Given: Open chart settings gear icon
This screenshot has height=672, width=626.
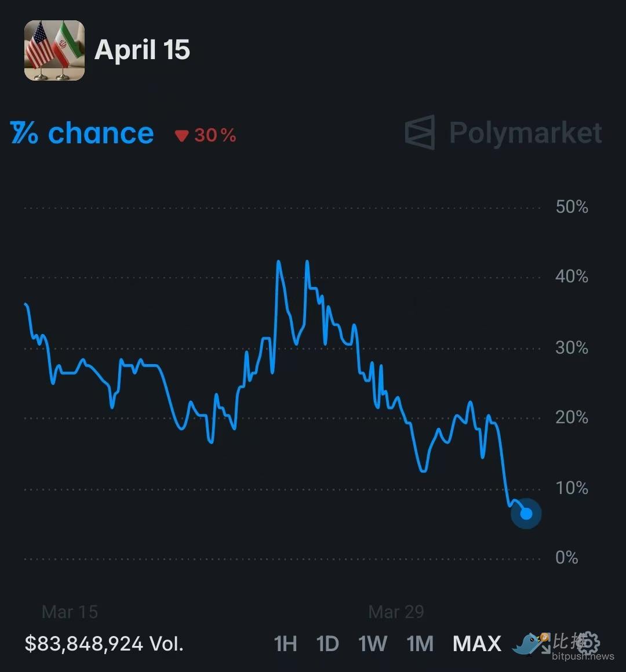Looking at the screenshot, I should (588, 642).
